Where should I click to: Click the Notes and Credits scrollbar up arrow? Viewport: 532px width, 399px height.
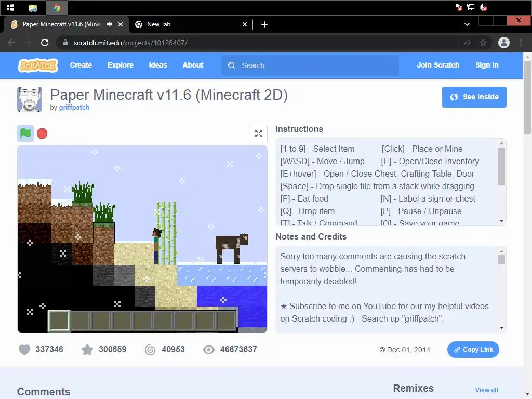click(501, 251)
